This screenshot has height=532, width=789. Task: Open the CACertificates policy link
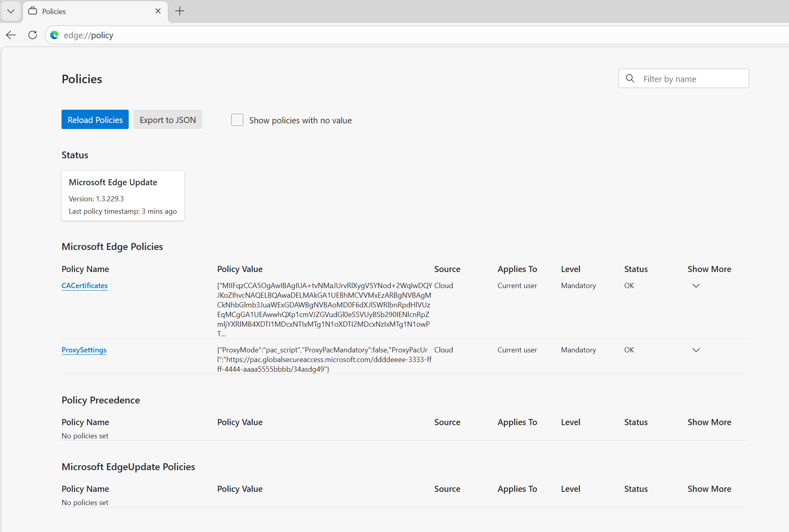(x=84, y=286)
